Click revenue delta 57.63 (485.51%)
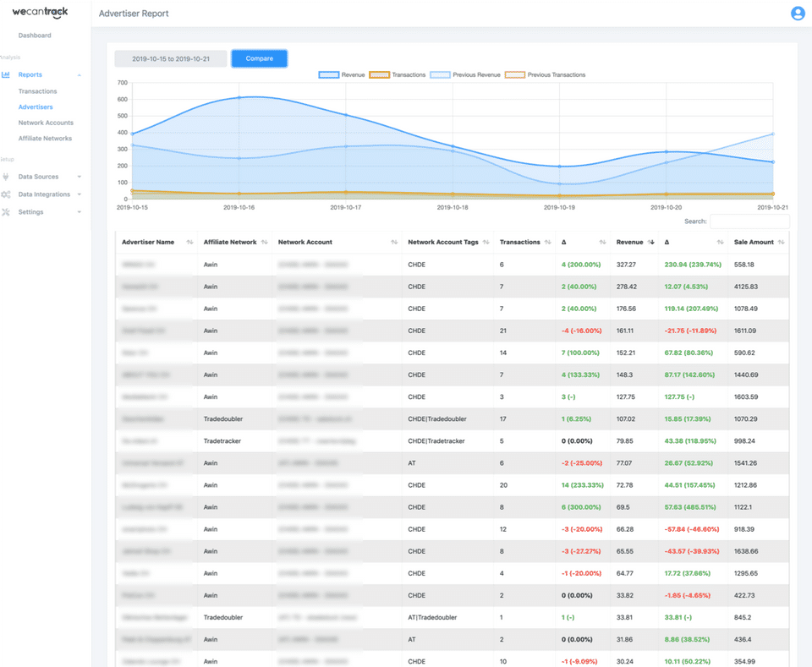This screenshot has height=667, width=812. click(x=690, y=507)
